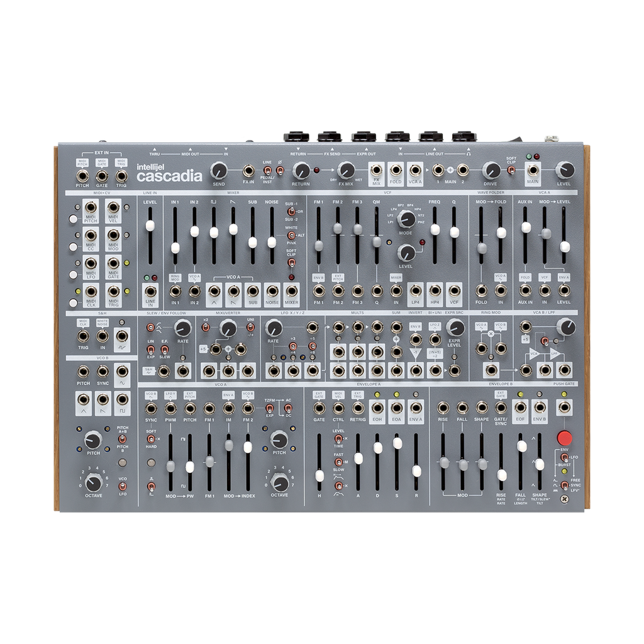This screenshot has height=644, width=644.
Task: Adjust the Attack slider in Envelope A
Action: coord(358,459)
